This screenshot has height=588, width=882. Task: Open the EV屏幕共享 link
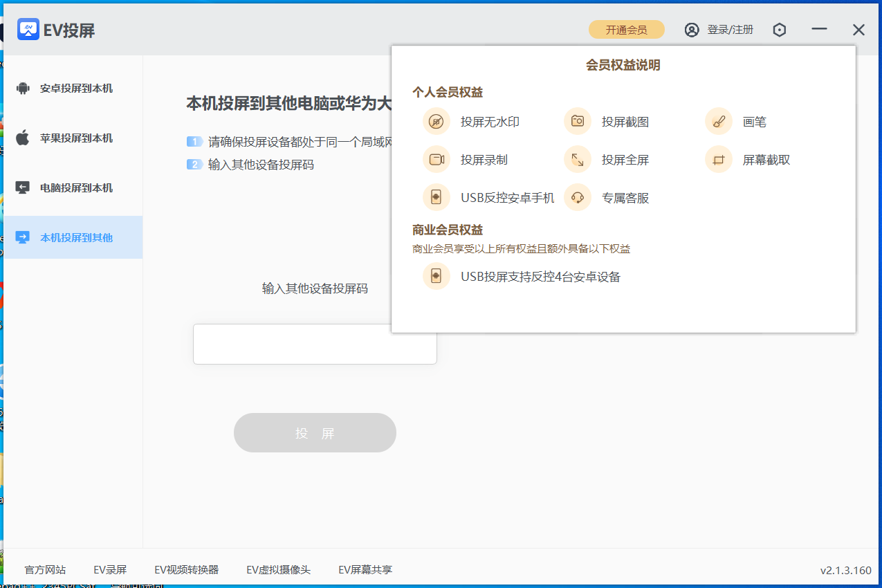(365, 570)
